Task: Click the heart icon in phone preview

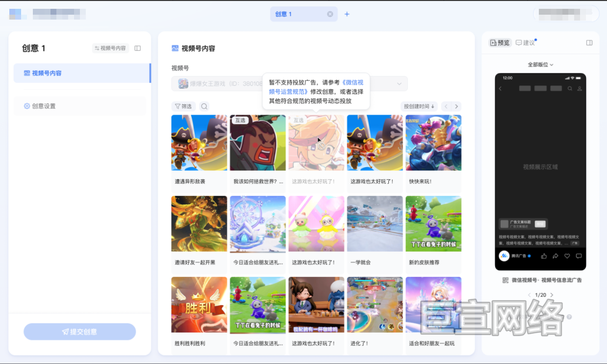Action: [567, 256]
